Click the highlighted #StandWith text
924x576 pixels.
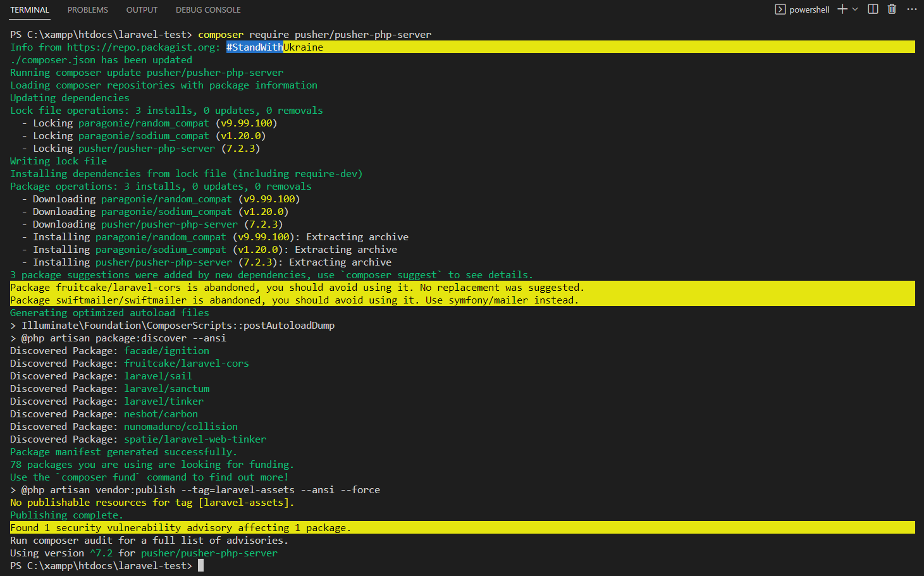[x=254, y=47]
